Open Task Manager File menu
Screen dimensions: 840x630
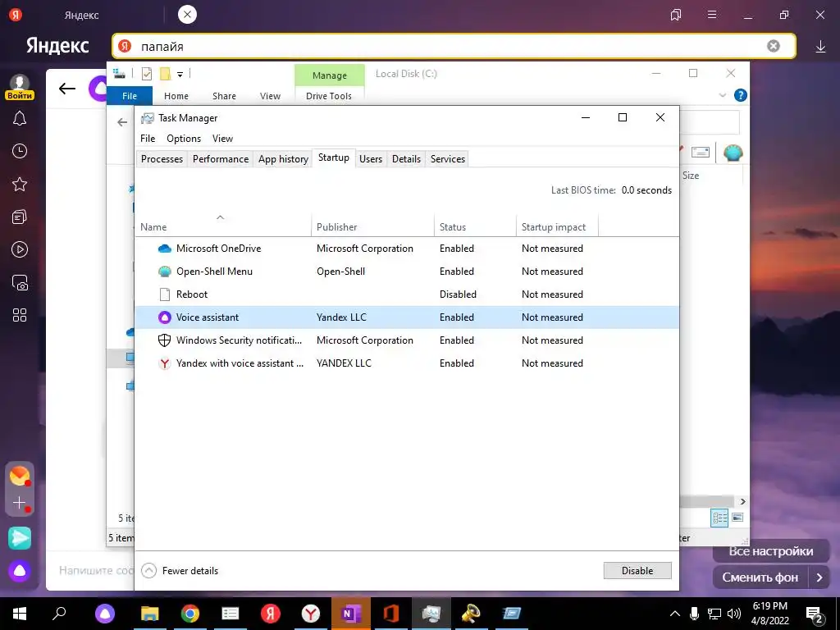[x=148, y=138]
